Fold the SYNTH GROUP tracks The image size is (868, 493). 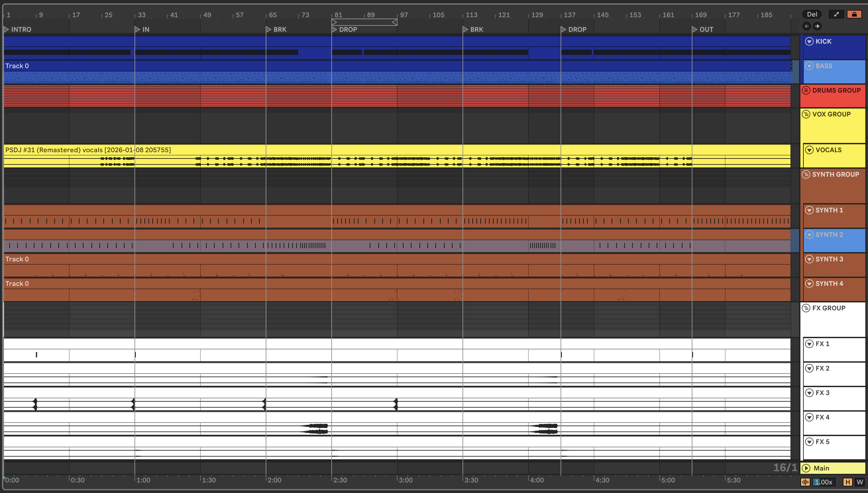[806, 174]
